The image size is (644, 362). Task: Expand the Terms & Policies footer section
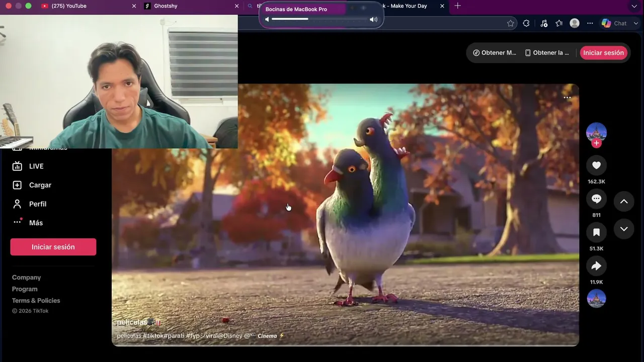pyautogui.click(x=36, y=301)
